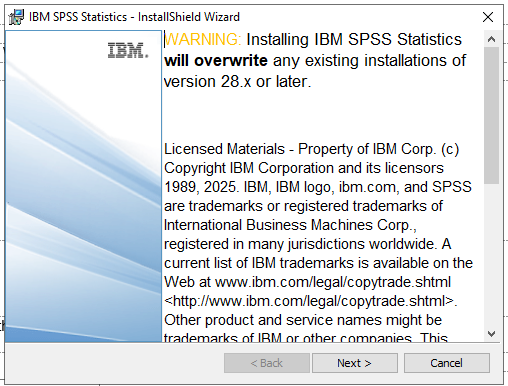Click the installer icon in the title bar
The image size is (508, 386).
[16, 17]
